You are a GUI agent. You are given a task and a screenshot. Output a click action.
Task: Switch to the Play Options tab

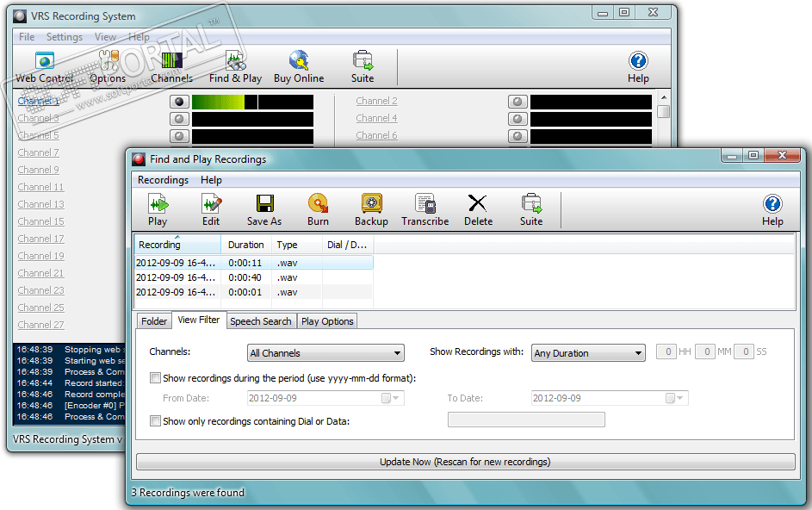click(327, 321)
